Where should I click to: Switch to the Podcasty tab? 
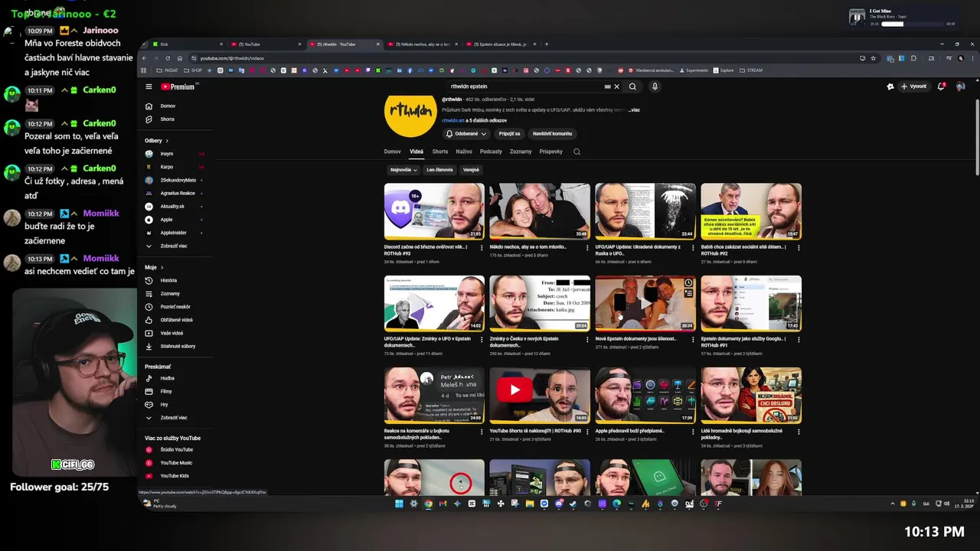tap(491, 152)
